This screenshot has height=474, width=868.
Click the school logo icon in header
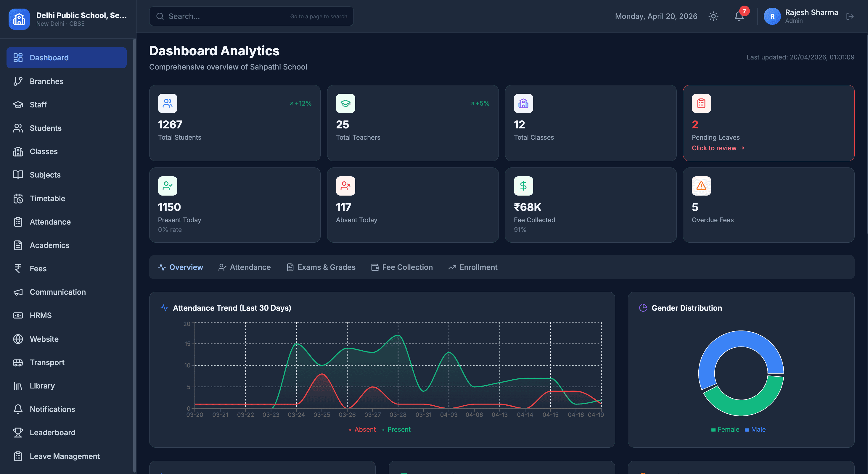point(19,19)
